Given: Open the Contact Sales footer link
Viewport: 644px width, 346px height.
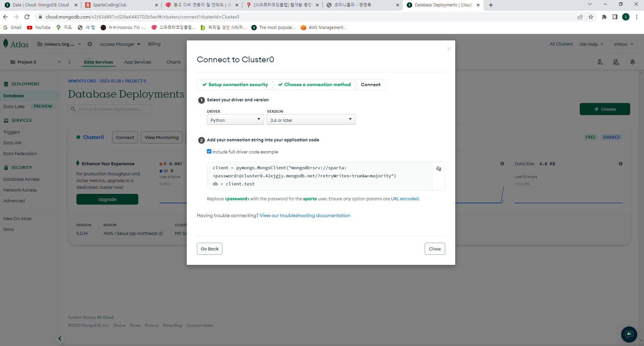Looking at the screenshot, I should (x=200, y=325).
